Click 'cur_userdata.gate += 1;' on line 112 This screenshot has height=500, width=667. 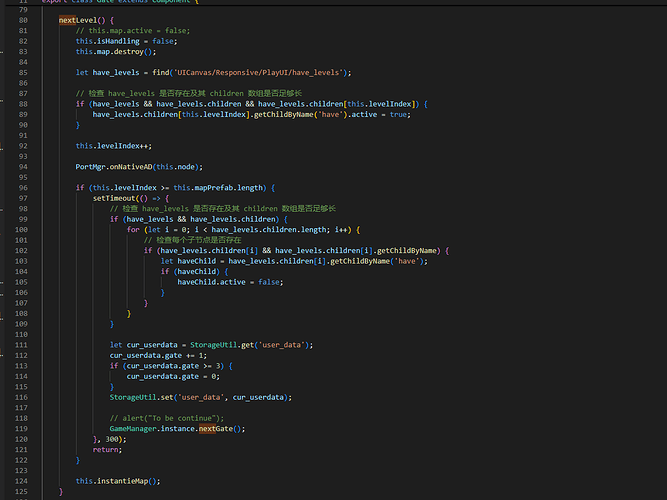point(158,355)
